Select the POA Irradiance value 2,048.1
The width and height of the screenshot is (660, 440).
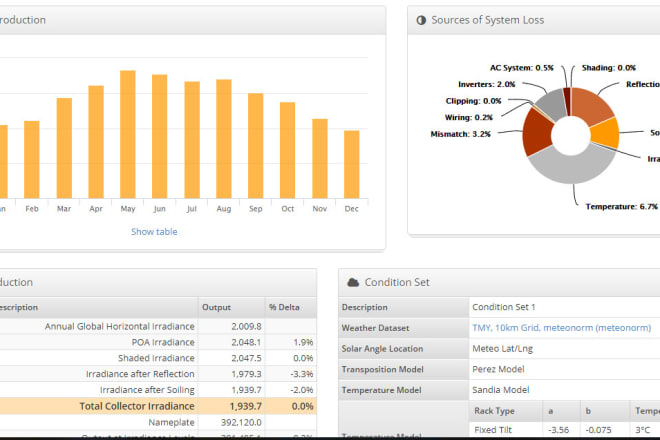tap(246, 342)
